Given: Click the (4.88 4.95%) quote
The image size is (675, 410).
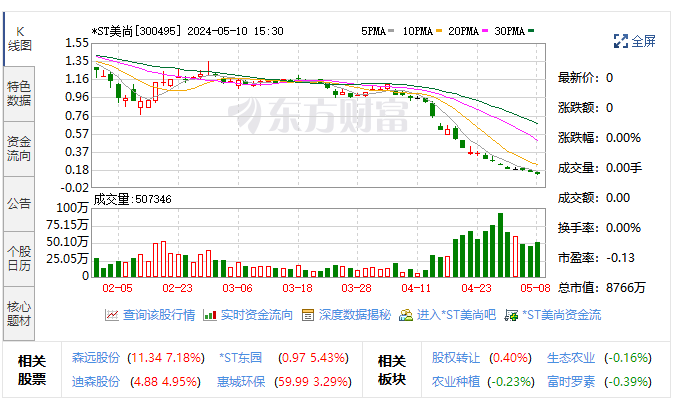Looking at the screenshot, I should click(166, 382).
